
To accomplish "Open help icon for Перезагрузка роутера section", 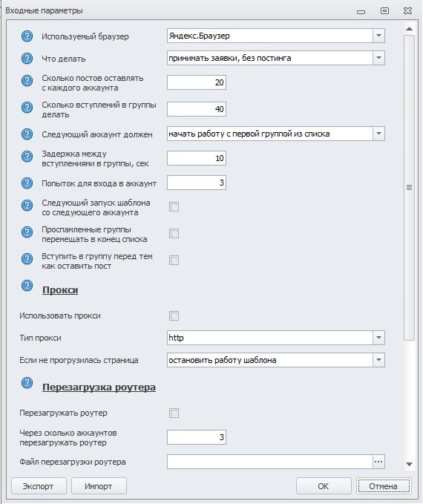I will click(27, 382).
